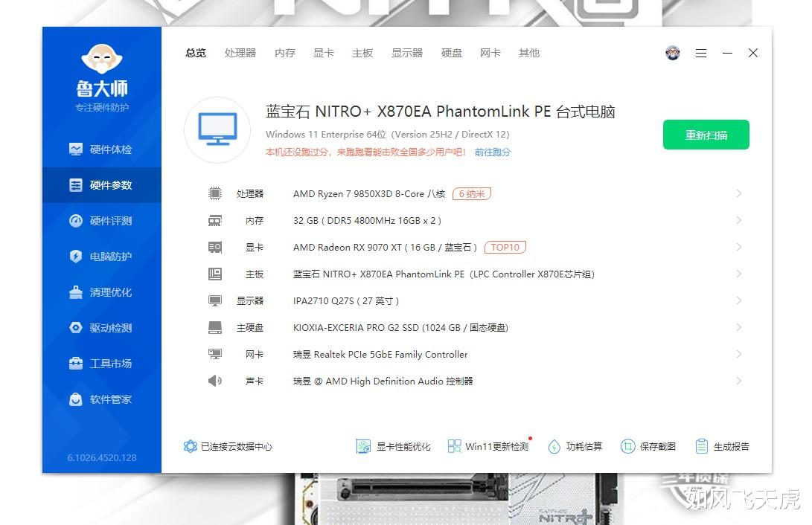Click 已连接云数据中心 status
This screenshot has height=525, width=812.
coord(228,446)
